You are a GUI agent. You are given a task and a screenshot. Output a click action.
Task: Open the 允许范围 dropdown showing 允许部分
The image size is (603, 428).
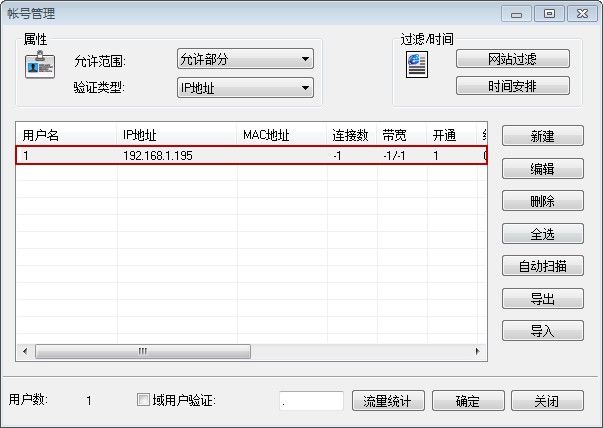[245, 59]
